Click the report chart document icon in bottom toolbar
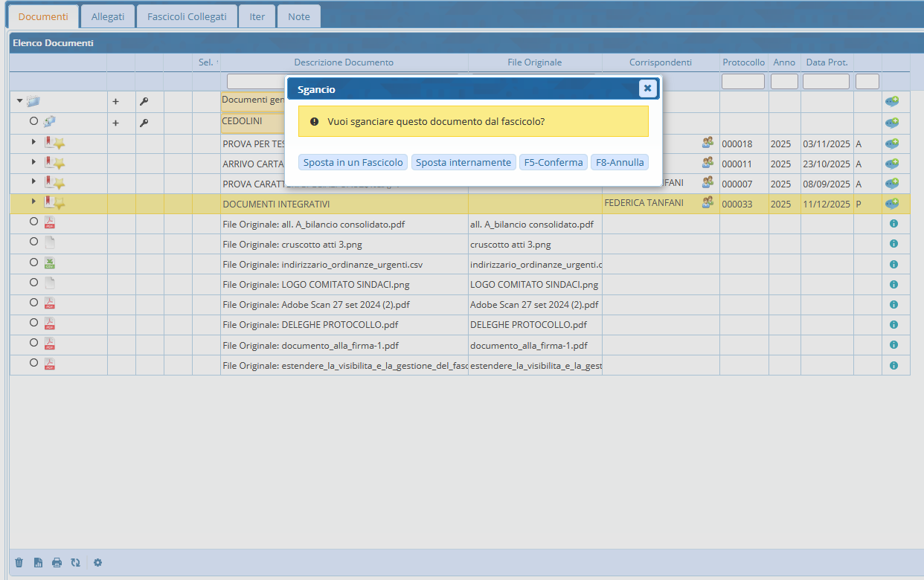Image resolution: width=924 pixels, height=580 pixels. coord(38,563)
